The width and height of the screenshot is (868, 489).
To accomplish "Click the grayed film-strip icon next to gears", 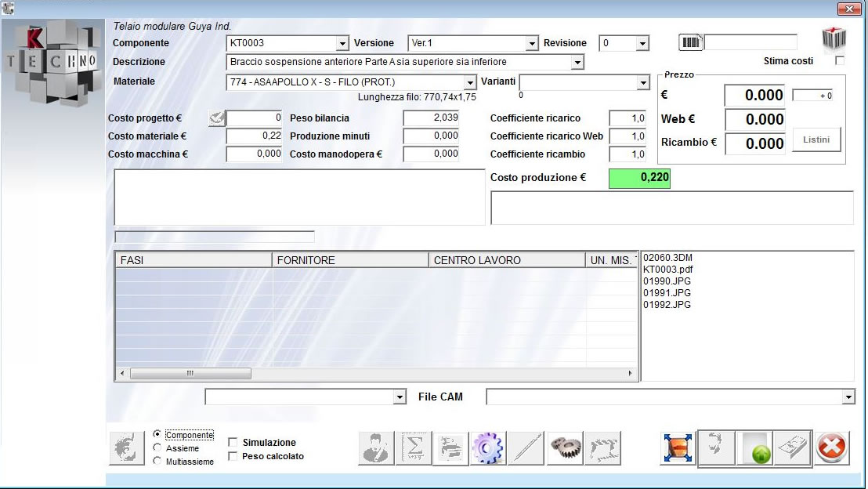I will click(603, 447).
